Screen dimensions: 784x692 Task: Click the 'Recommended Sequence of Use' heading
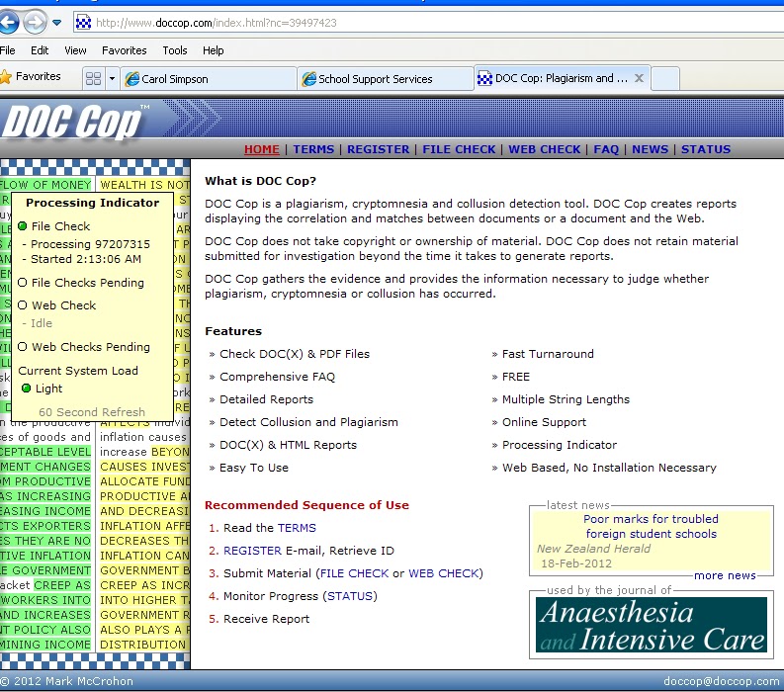(306, 505)
